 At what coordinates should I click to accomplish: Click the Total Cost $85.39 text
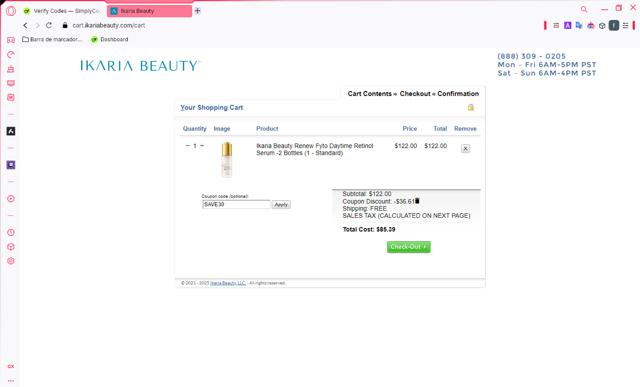click(369, 229)
